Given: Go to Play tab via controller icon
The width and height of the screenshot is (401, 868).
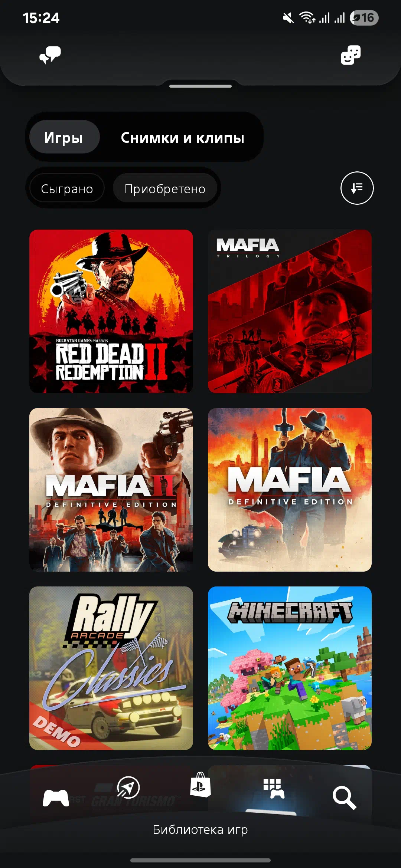Looking at the screenshot, I should click(x=56, y=798).
